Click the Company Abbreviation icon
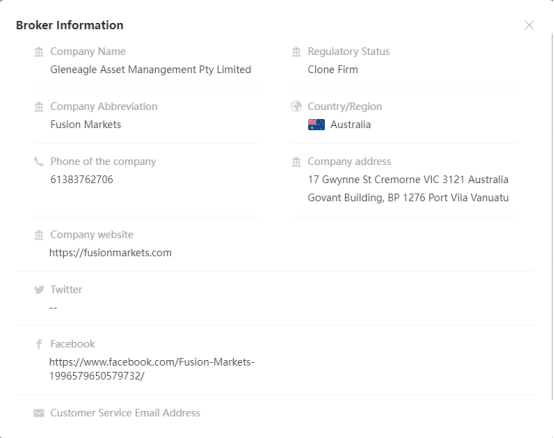 [39, 107]
